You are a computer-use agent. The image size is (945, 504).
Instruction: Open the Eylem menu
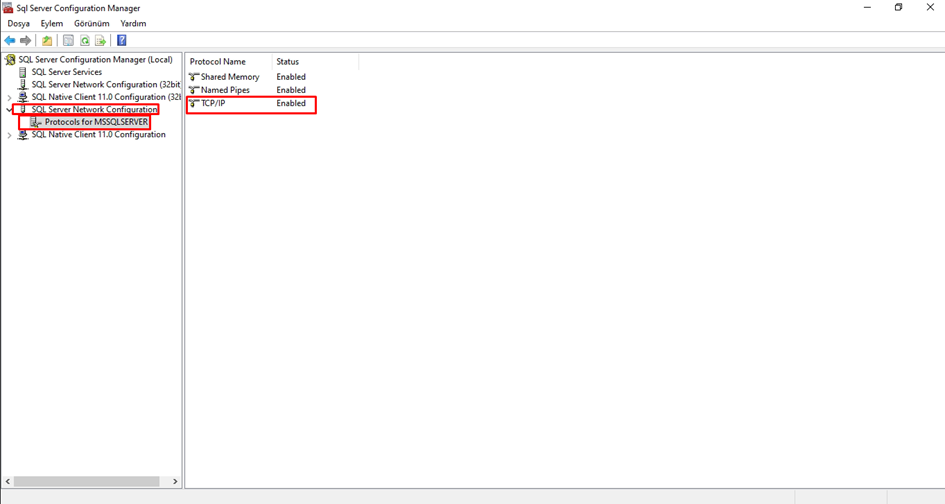click(52, 24)
